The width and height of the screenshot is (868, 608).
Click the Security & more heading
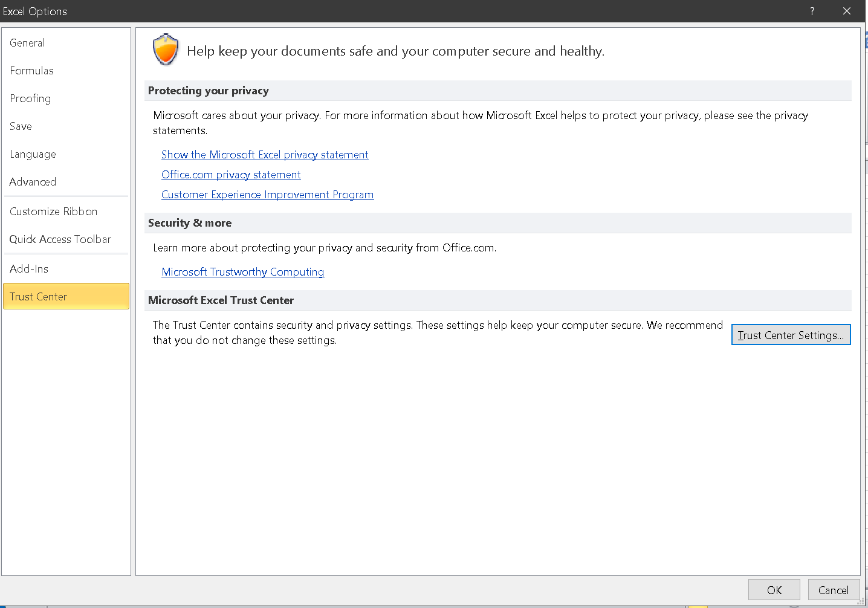point(190,223)
